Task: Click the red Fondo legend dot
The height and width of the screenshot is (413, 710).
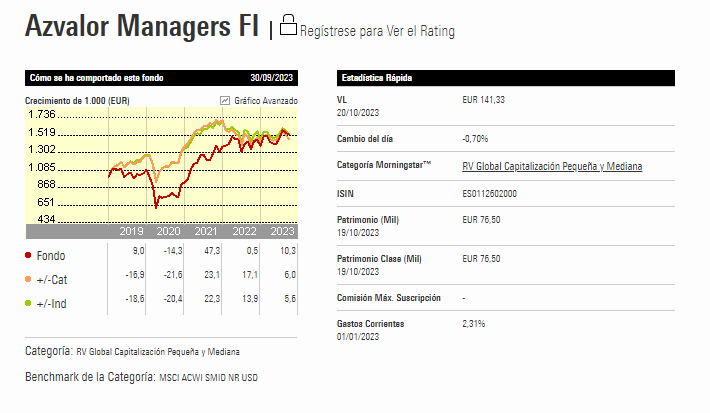Action: (27, 255)
